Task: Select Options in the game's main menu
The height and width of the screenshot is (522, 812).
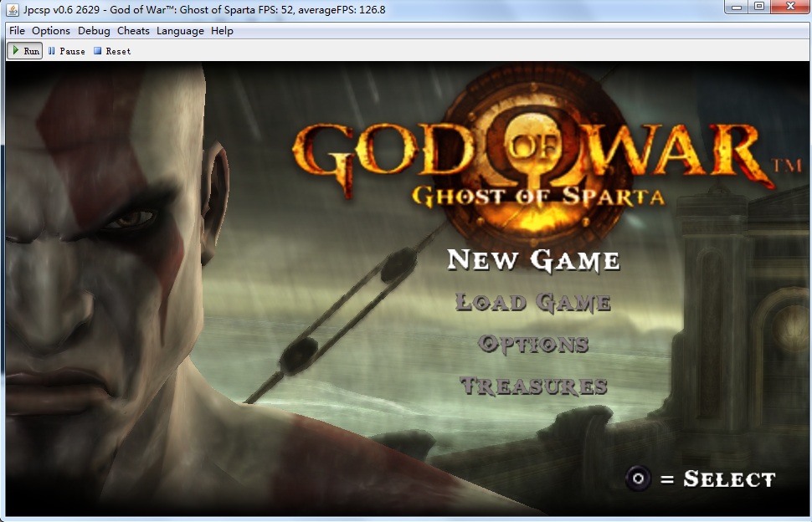Action: coord(533,344)
